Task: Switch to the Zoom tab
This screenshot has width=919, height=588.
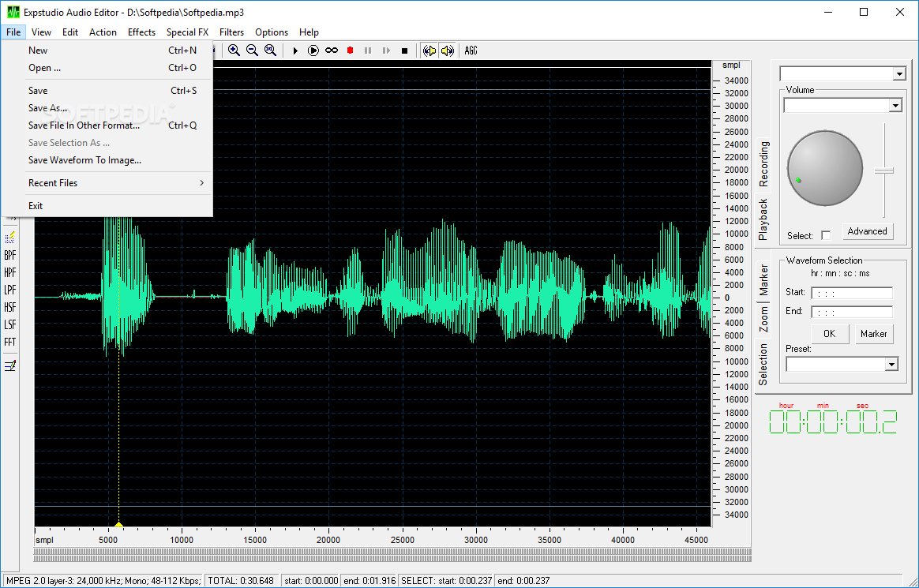Action: coord(763,319)
